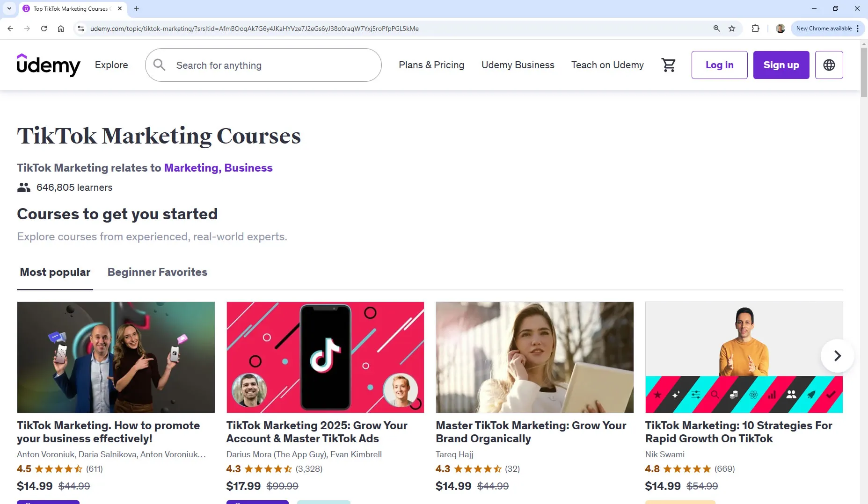Show next courses with carousel arrow
Viewport: 868px width, 504px height.
(837, 356)
